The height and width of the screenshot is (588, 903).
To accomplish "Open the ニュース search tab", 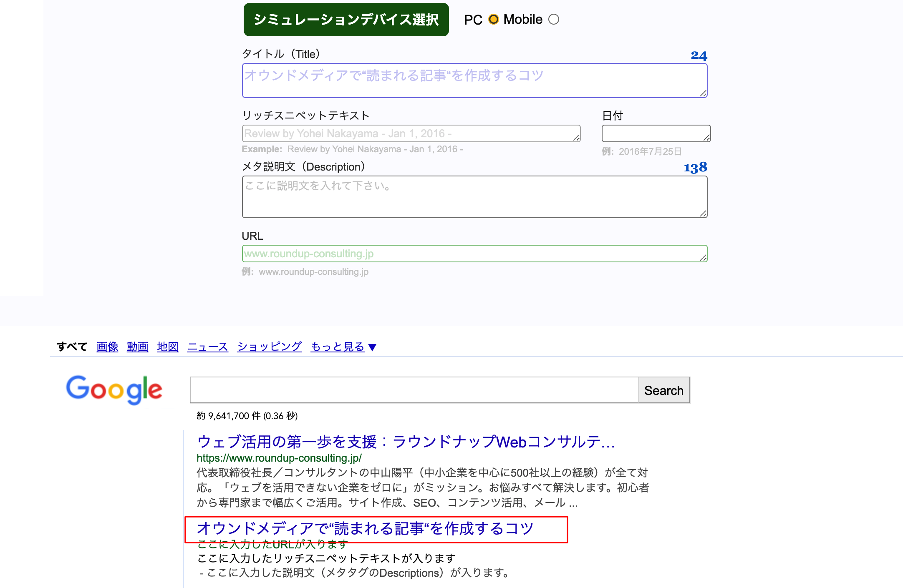I will click(x=207, y=347).
